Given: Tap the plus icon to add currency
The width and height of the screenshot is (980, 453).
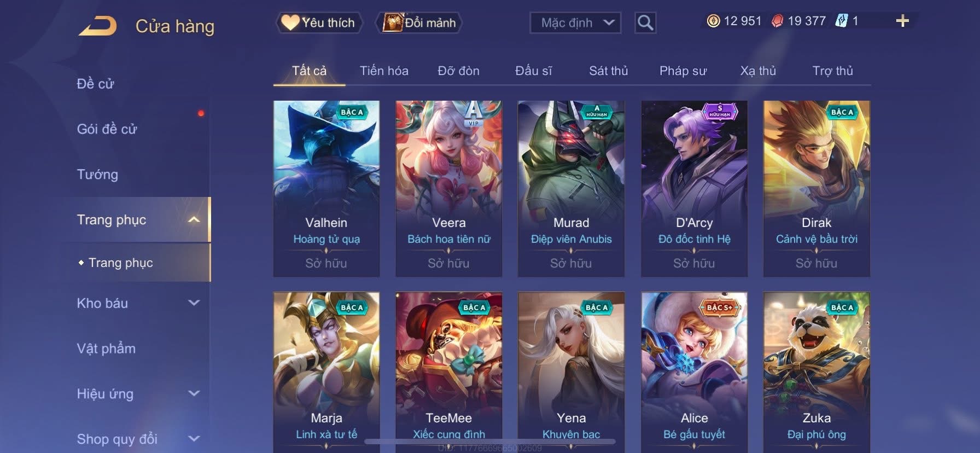Looking at the screenshot, I should 902,21.
